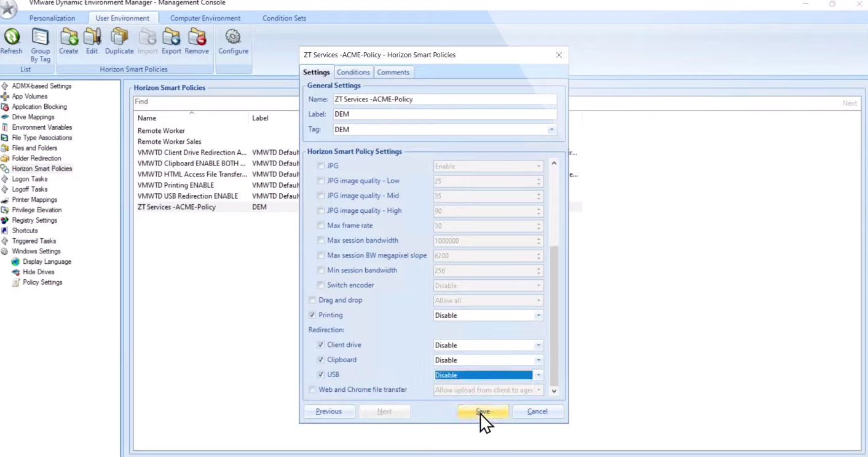Select Printer Mappings in sidebar

[x=34, y=200]
